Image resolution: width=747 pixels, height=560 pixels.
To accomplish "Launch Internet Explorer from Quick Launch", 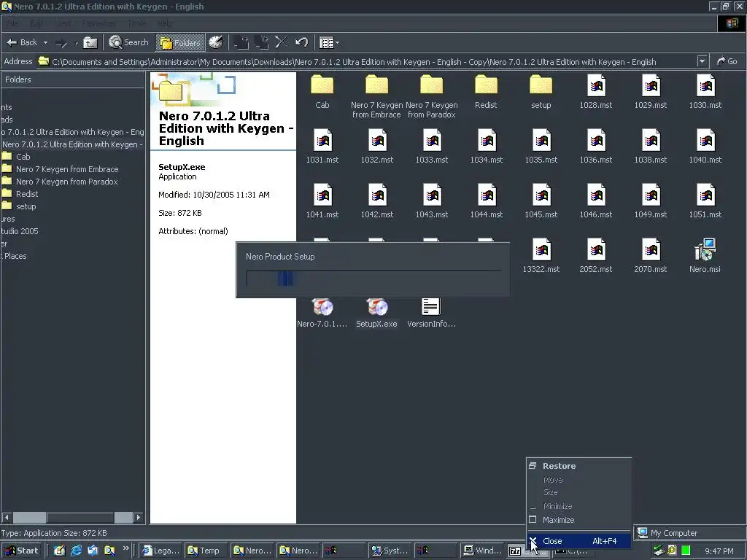I will (76, 551).
